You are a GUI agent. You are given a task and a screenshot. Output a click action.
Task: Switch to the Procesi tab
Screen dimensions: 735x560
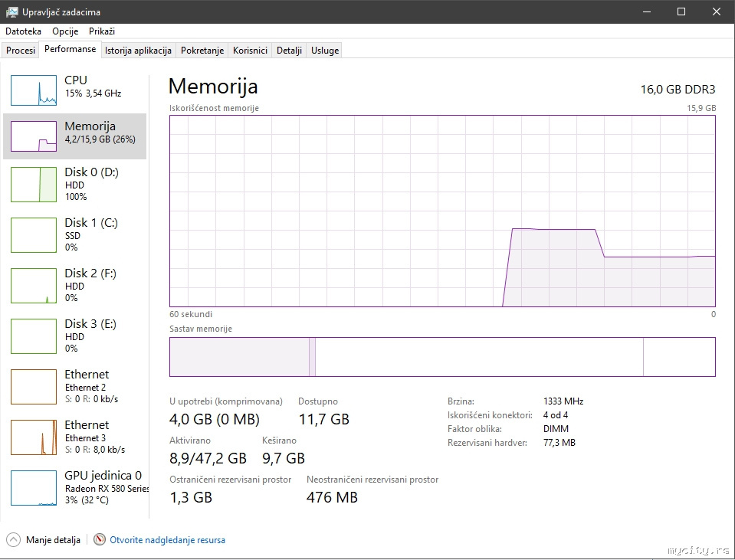(21, 51)
